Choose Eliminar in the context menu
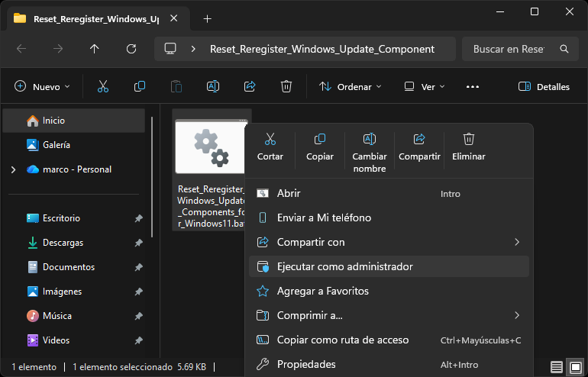 (x=469, y=147)
